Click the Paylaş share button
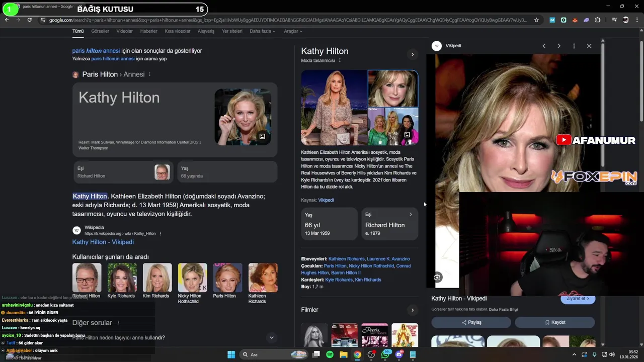This screenshot has width=644, height=362. [471, 322]
